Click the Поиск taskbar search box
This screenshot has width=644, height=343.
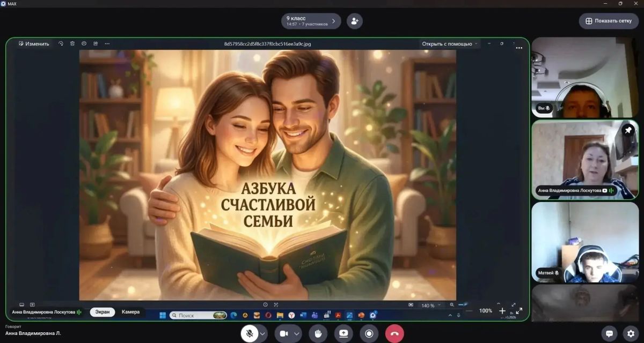198,315
